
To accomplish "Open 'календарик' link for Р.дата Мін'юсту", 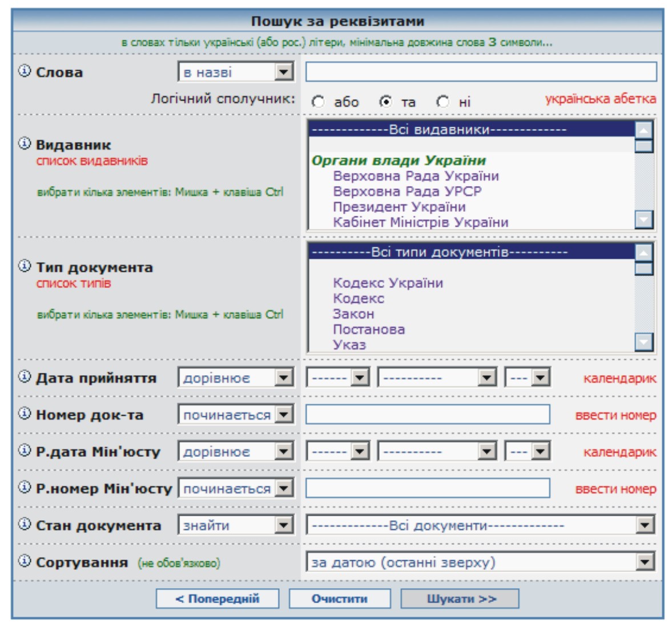I will pyautogui.click(x=619, y=452).
